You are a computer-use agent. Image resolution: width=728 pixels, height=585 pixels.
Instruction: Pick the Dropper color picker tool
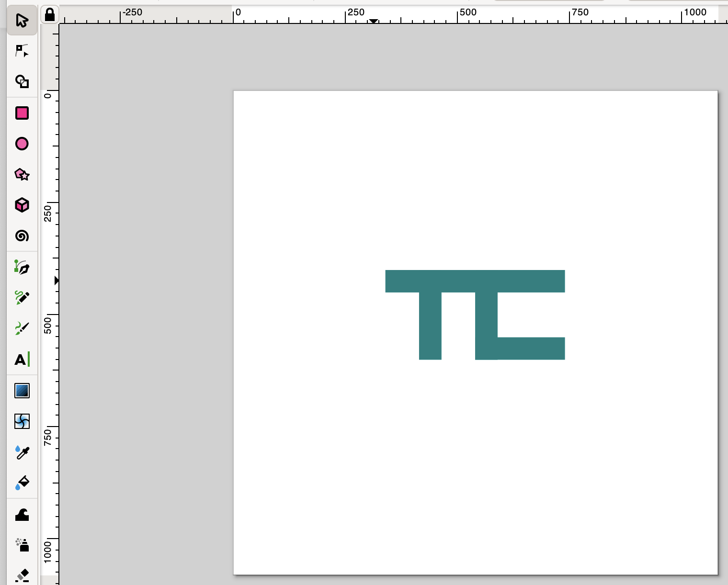[x=22, y=452]
